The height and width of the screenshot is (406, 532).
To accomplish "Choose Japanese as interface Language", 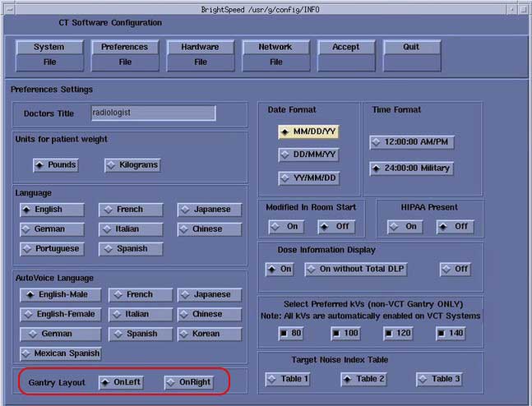I will tap(210, 210).
